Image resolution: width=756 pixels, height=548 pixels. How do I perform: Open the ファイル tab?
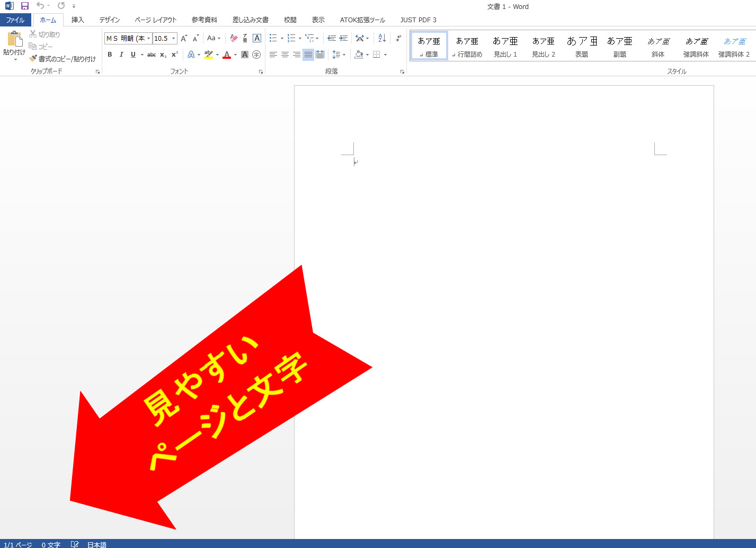[15, 20]
